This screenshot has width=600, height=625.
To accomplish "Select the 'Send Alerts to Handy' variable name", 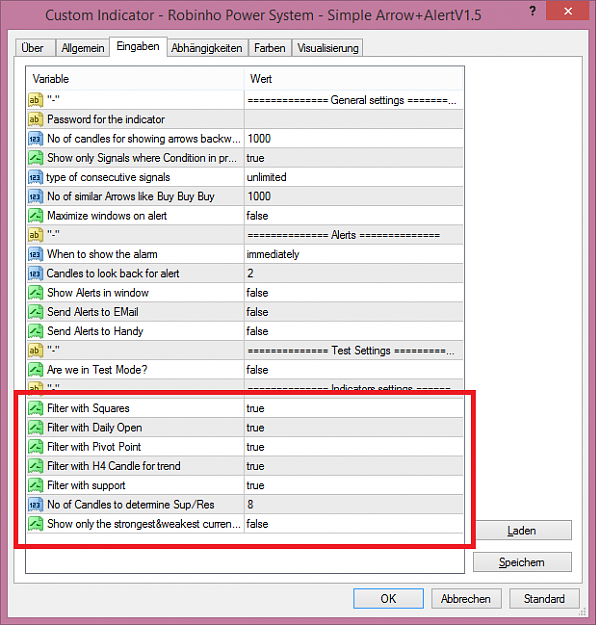I will point(95,331).
